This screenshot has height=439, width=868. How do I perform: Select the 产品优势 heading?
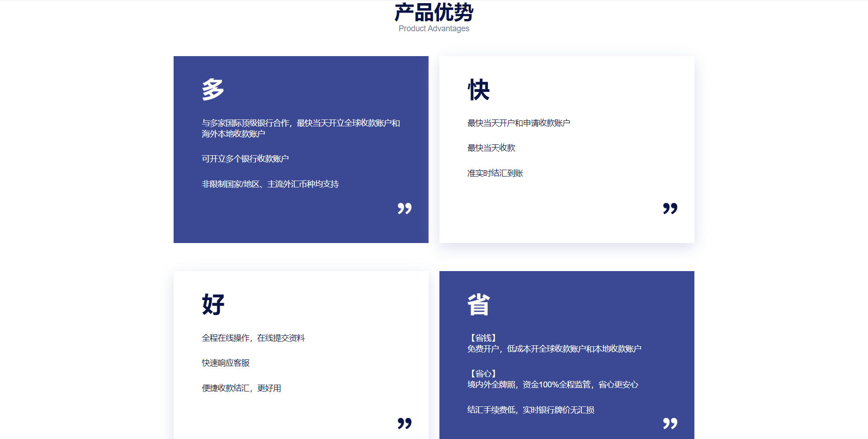click(434, 12)
